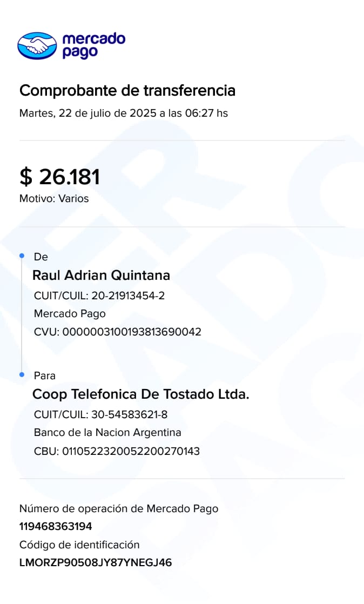Click the "mercado pago" wordmark text
364x604 pixels.
click(93, 45)
